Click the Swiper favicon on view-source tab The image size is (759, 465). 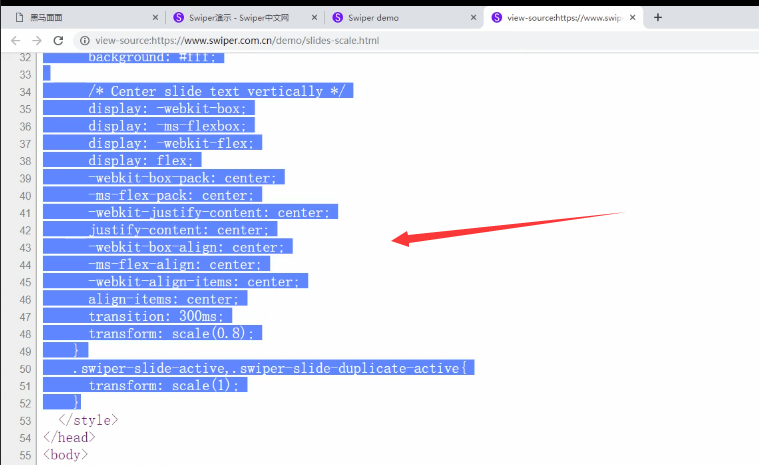tap(497, 17)
